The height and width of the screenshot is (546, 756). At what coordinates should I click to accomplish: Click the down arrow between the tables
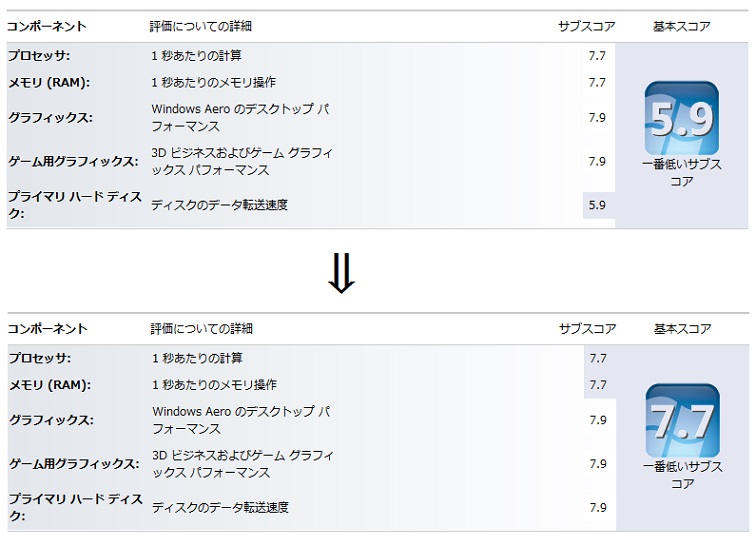341,273
